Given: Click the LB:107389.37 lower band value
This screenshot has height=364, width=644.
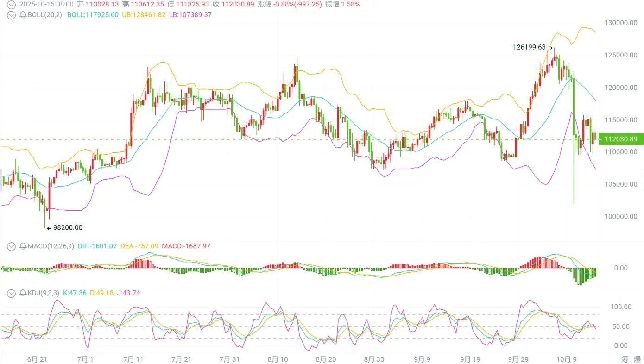Looking at the screenshot, I should (190, 15).
